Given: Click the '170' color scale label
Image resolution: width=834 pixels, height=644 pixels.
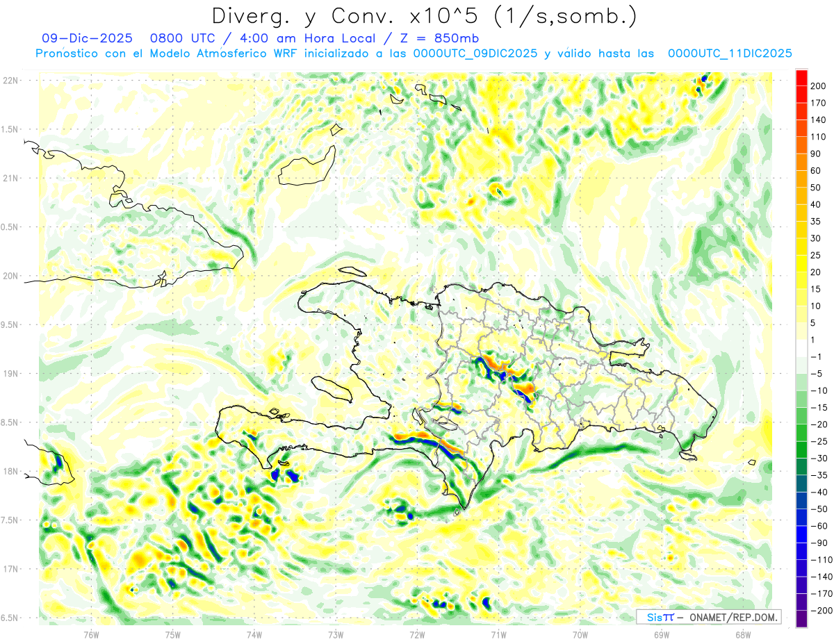Looking at the screenshot, I should (x=819, y=103).
